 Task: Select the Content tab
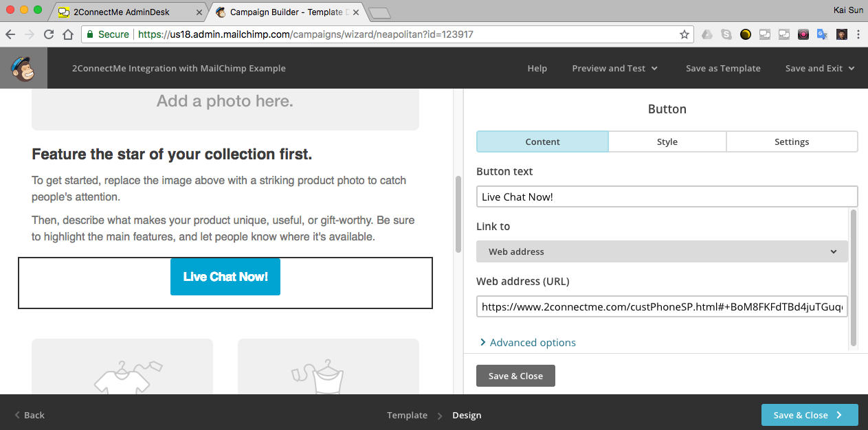pyautogui.click(x=542, y=142)
